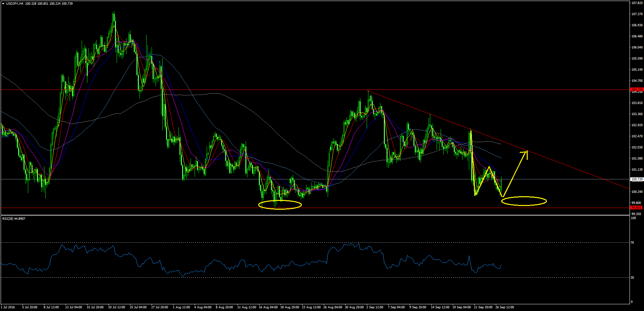The image size is (644, 311).
Task: Click the 106.930 price scale label
Action: [637, 25]
